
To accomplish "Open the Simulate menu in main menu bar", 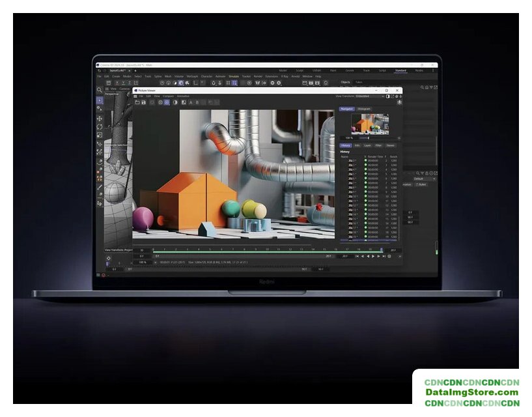I will (233, 76).
